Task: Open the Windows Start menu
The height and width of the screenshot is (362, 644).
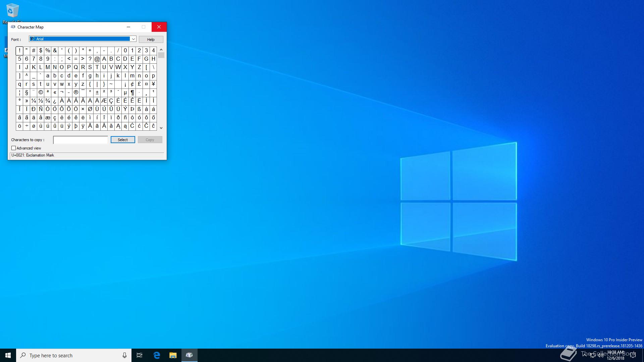Action: click(x=8, y=355)
